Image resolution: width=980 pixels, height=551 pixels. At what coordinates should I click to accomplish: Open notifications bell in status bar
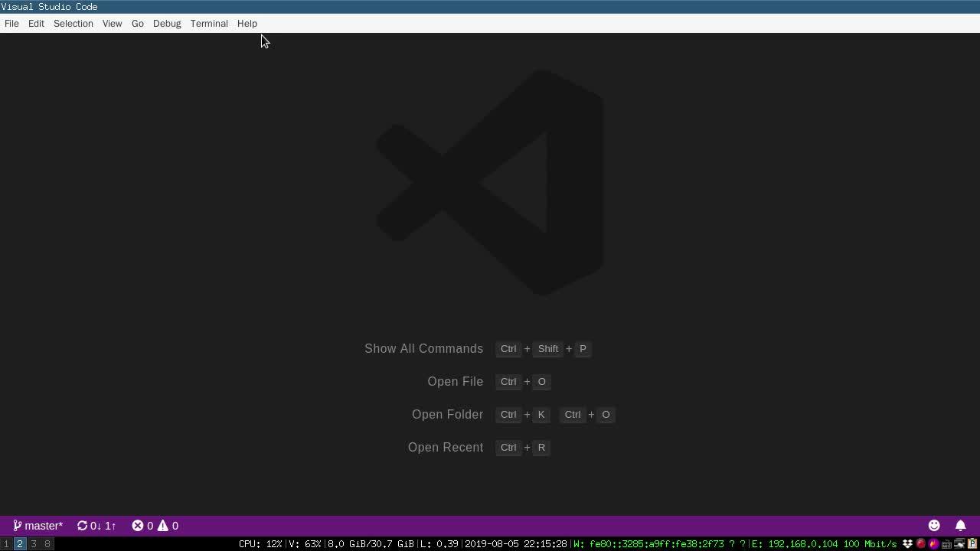click(x=960, y=526)
